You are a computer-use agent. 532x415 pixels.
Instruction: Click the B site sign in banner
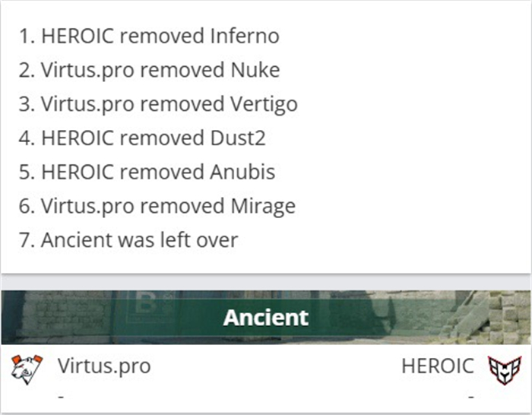146,305
